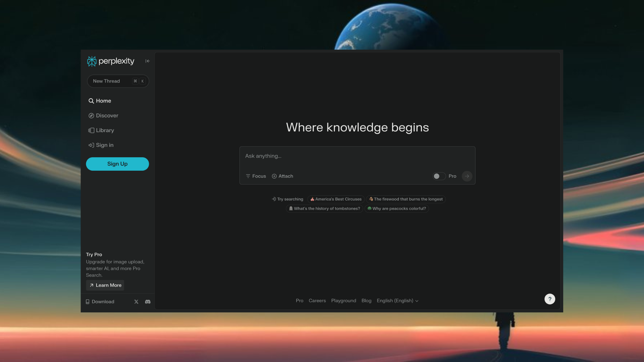The image size is (644, 362).
Task: Collapse the sidebar with arrow icon
Action: [x=148, y=61]
